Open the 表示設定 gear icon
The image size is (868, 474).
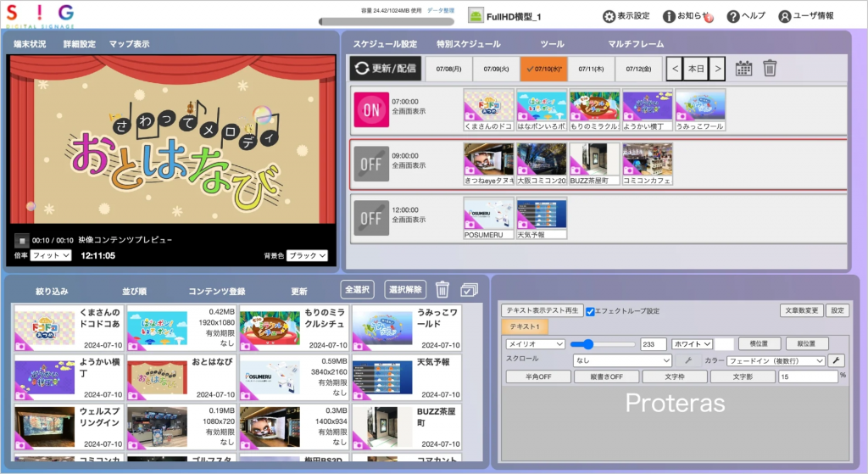609,17
